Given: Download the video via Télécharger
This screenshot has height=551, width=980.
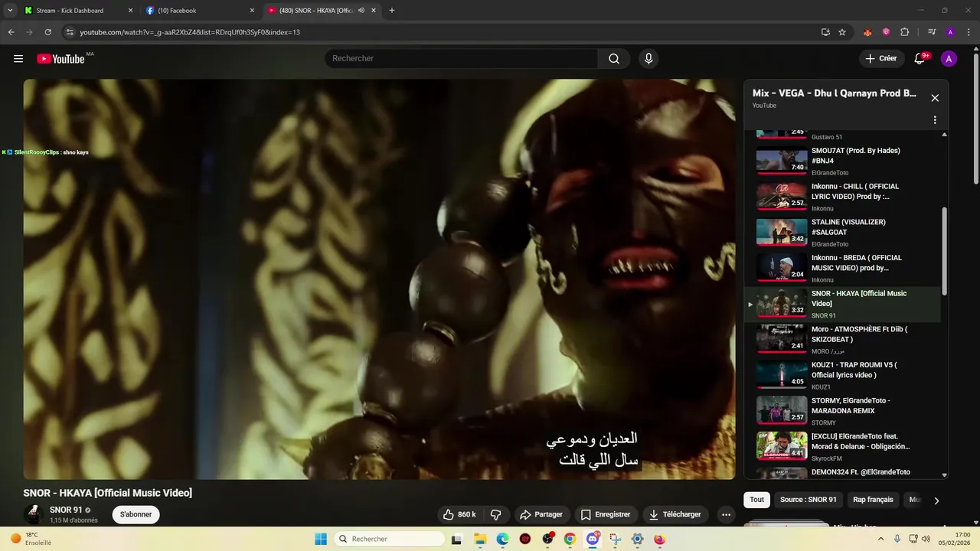Looking at the screenshot, I should 675,515.
